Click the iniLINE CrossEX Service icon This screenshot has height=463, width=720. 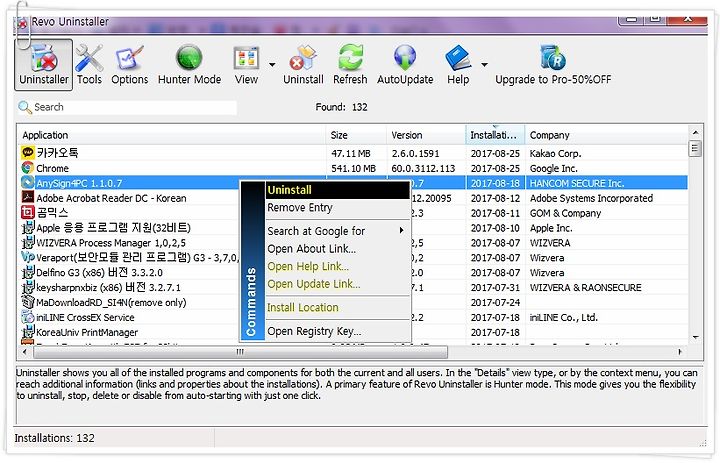(x=28, y=317)
